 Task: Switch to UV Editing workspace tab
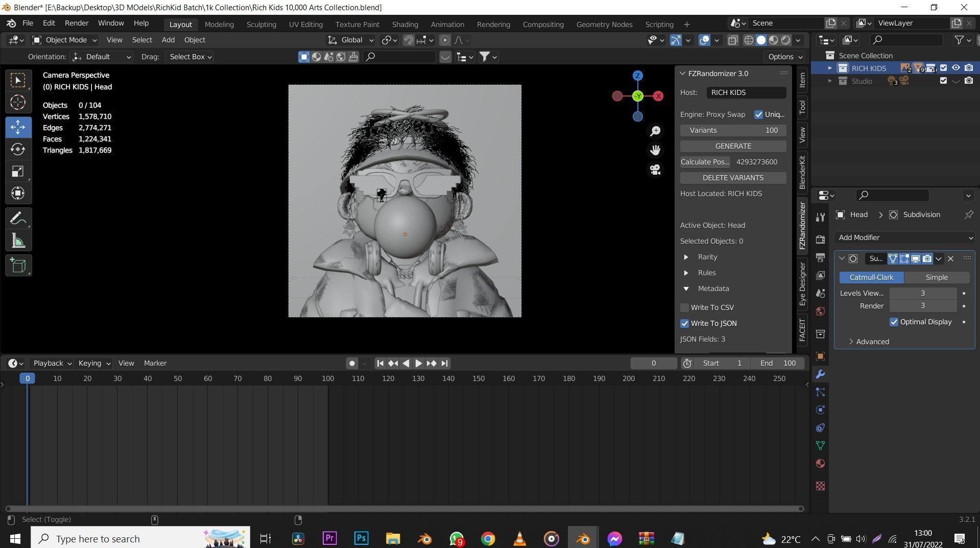click(305, 24)
